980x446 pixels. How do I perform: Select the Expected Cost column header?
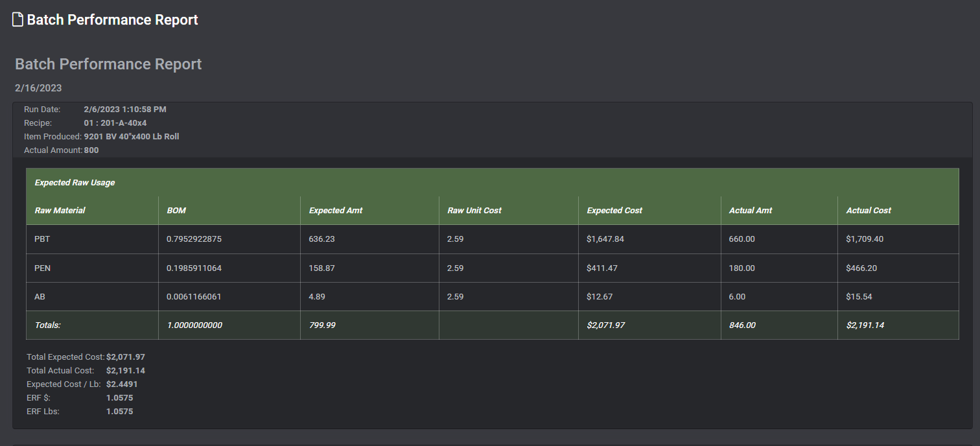(x=614, y=211)
